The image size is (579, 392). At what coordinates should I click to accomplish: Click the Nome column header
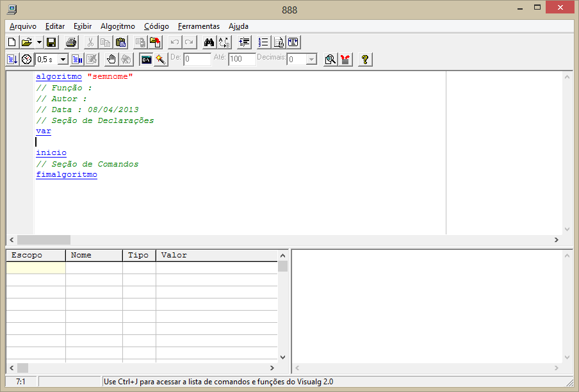click(94, 256)
